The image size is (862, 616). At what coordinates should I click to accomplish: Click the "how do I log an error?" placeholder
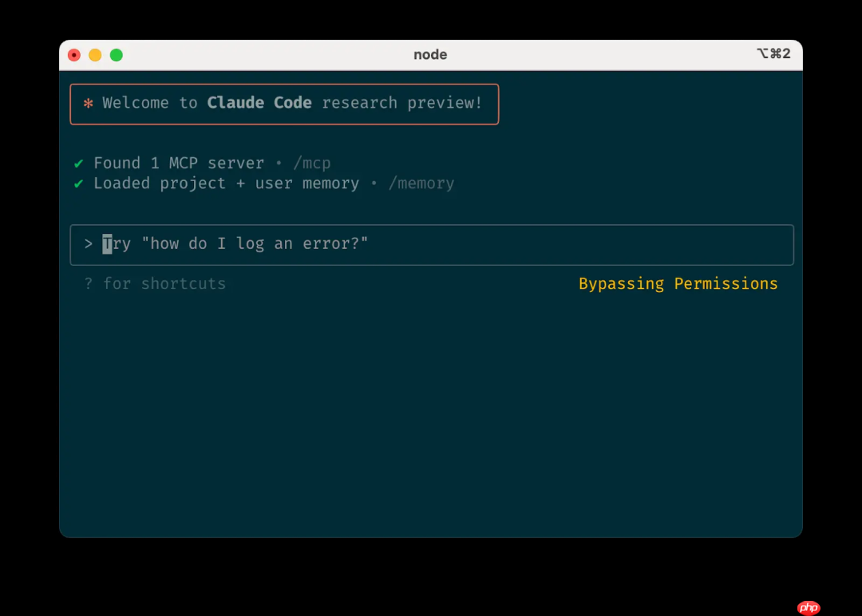pyautogui.click(x=255, y=243)
